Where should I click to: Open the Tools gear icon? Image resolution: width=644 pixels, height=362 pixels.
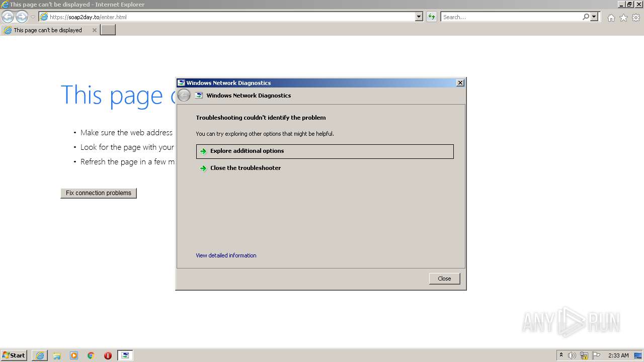pyautogui.click(x=636, y=18)
